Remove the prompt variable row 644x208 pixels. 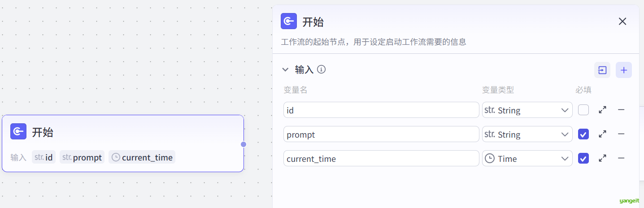(621, 134)
